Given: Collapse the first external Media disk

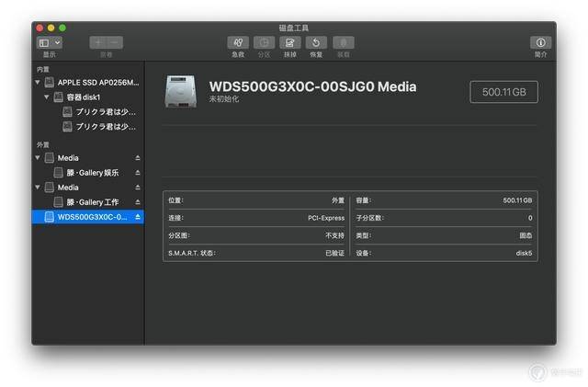Looking at the screenshot, I should tap(38, 158).
